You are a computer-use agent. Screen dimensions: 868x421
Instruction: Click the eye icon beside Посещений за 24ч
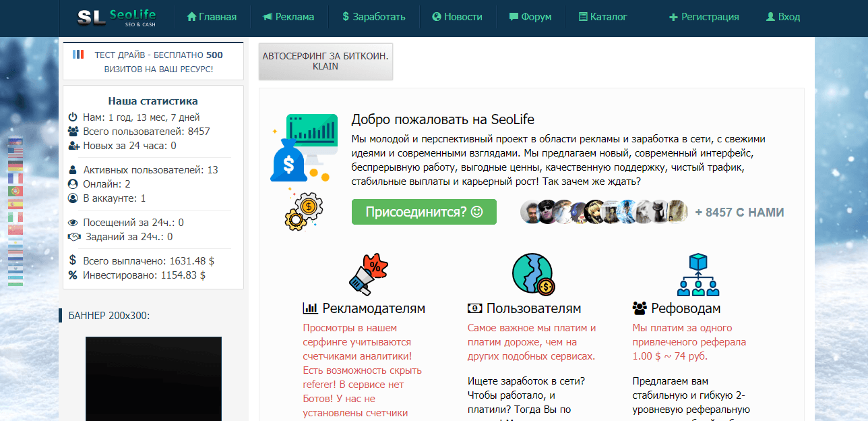tap(73, 223)
